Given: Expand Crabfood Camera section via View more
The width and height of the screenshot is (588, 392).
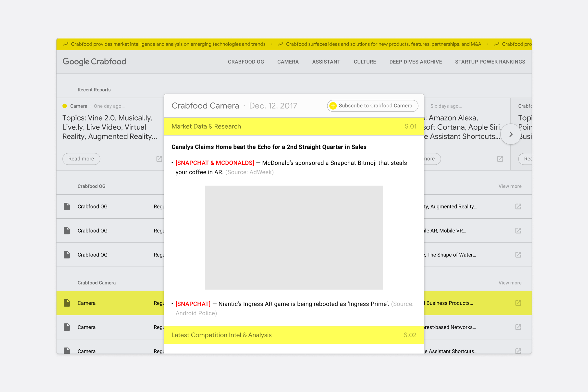Looking at the screenshot, I should pyautogui.click(x=510, y=283).
